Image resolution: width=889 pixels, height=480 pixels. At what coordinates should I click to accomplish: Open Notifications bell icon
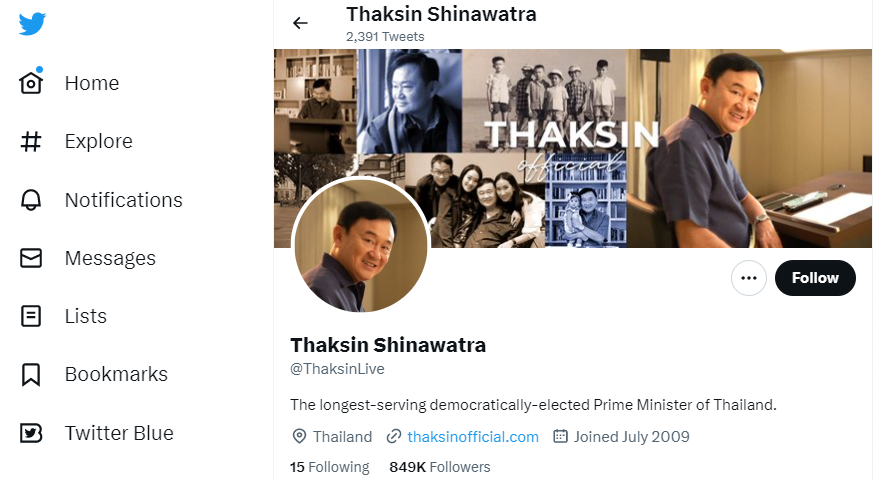[31, 200]
